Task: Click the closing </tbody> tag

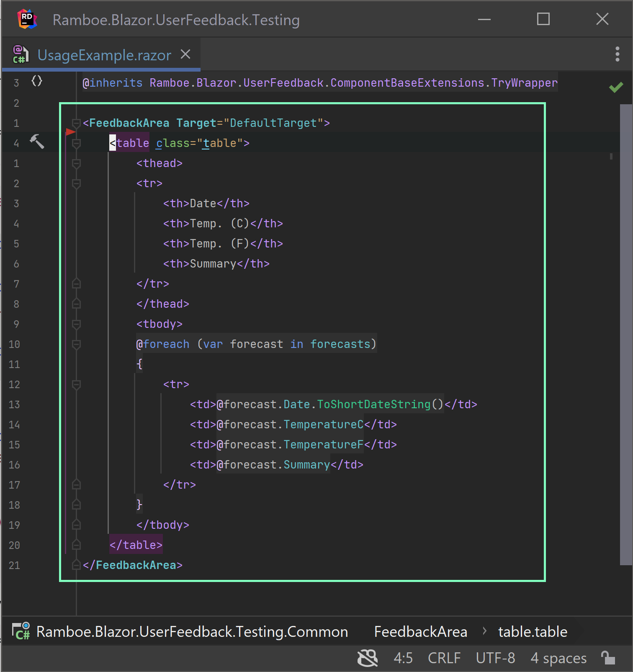Action: click(x=163, y=525)
